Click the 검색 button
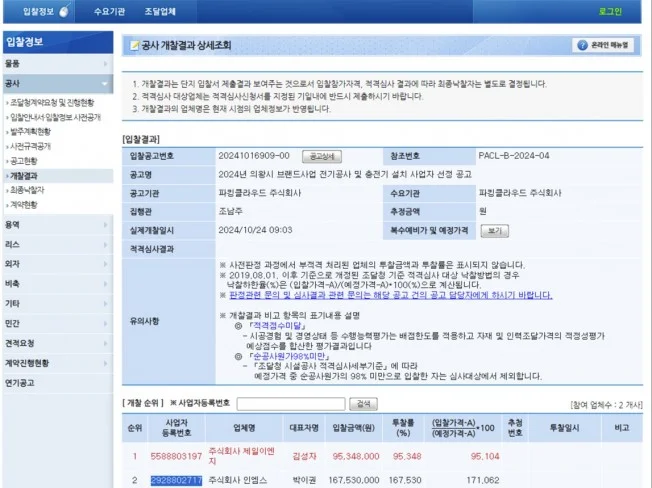The height and width of the screenshot is (488, 652). pyautogui.click(x=363, y=404)
